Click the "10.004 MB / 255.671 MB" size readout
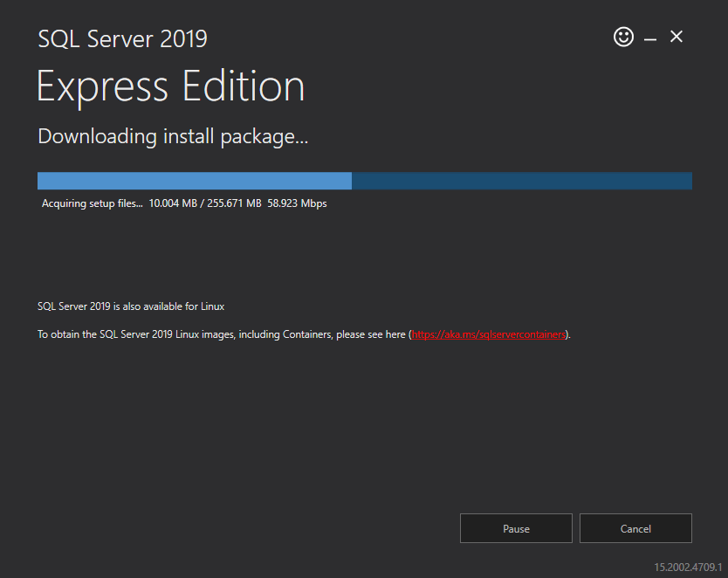The image size is (728, 578). pos(205,203)
